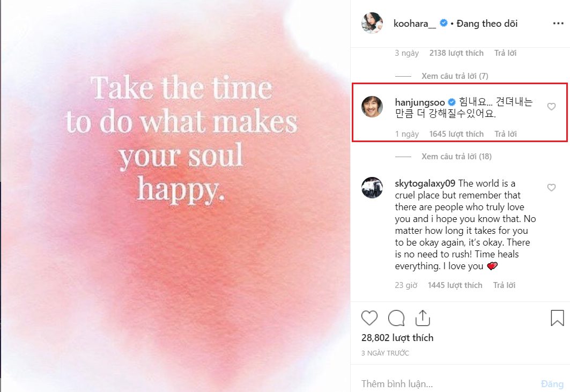The image size is (570, 392).
Task: Like hanjungsoo's comment with heart icon
Action: 551,107
